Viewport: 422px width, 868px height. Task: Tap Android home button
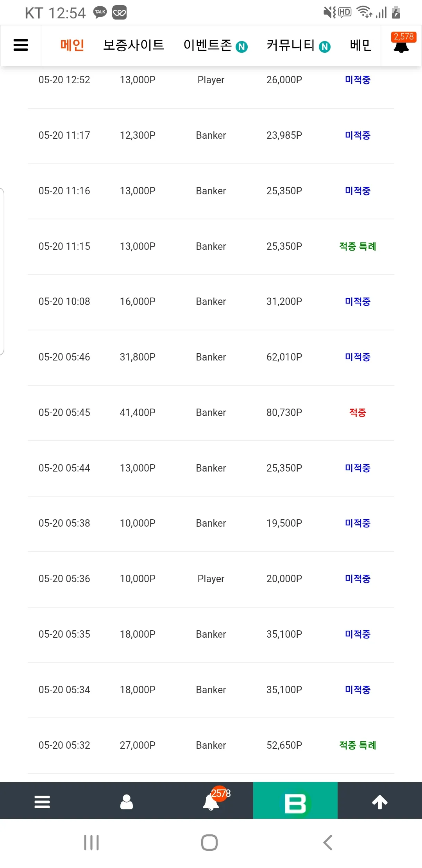(x=209, y=843)
